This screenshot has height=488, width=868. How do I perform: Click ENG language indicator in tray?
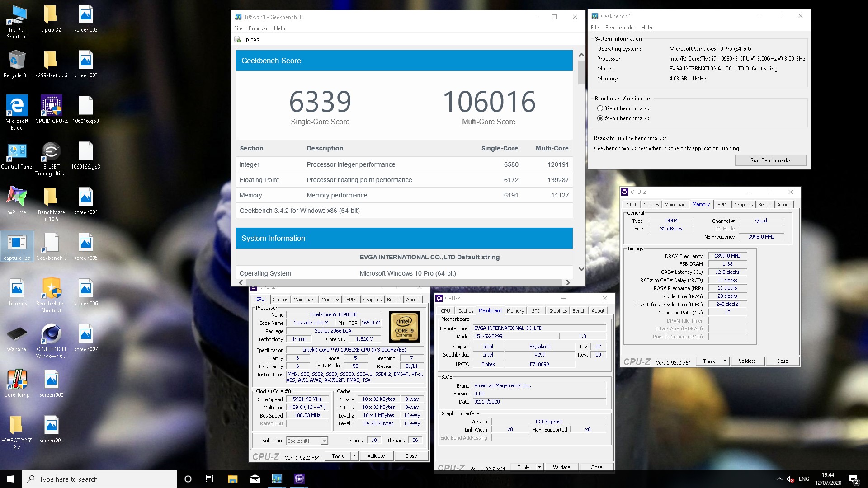(804, 479)
